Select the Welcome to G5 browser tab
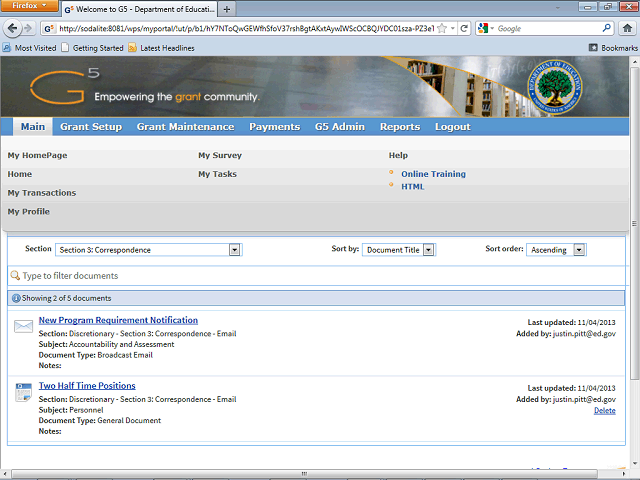This screenshot has height=480, width=640. tap(139, 9)
